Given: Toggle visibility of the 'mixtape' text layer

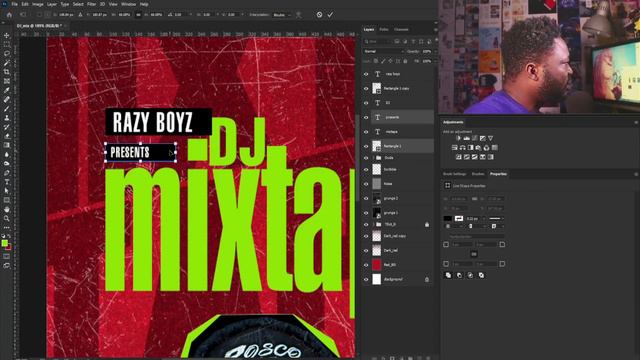Looking at the screenshot, I should click(366, 132).
